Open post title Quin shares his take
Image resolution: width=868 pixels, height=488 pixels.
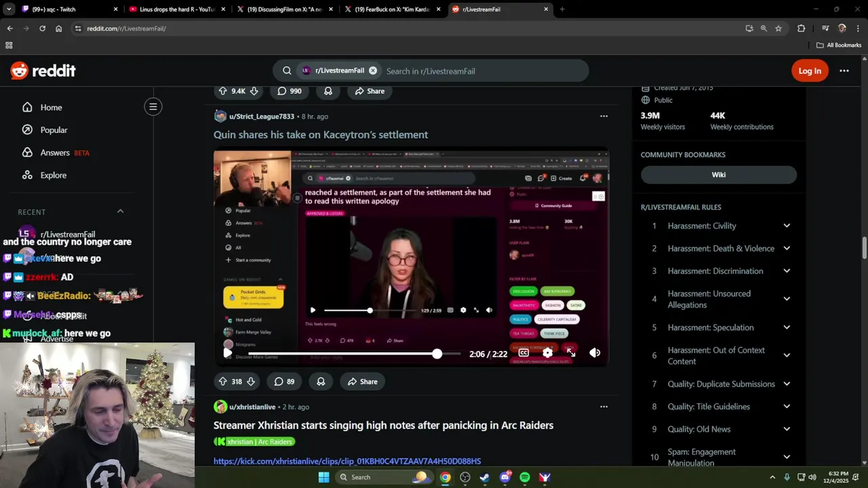tap(321, 135)
